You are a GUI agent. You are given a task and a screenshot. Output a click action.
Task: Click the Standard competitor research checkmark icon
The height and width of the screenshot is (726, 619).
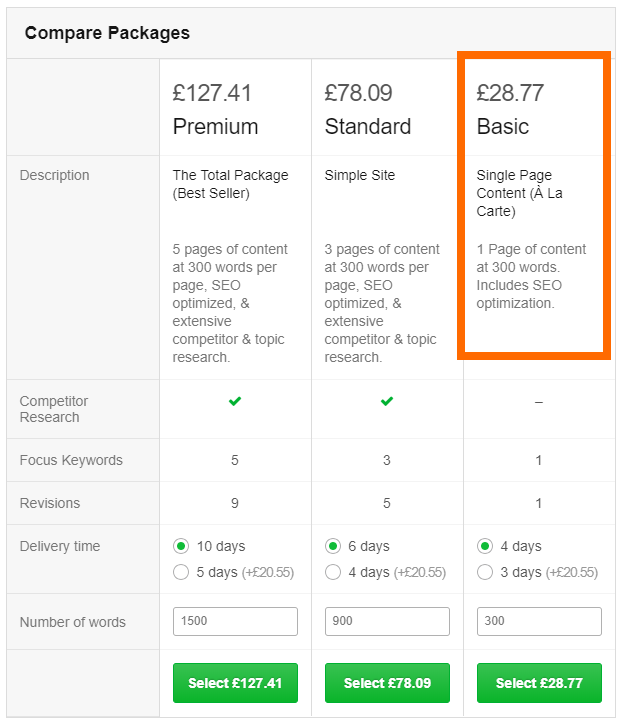[x=387, y=401]
